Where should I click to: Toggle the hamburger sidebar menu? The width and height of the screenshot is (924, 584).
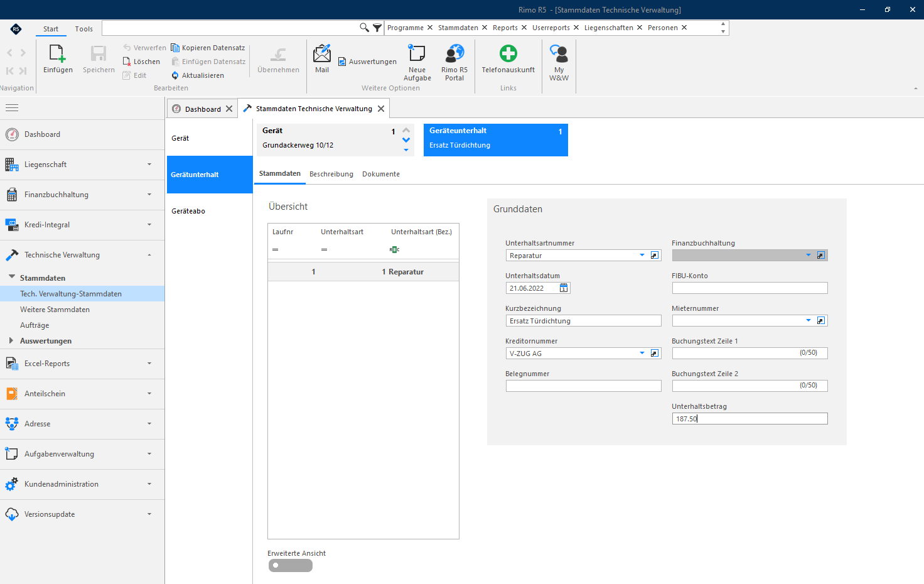point(12,108)
